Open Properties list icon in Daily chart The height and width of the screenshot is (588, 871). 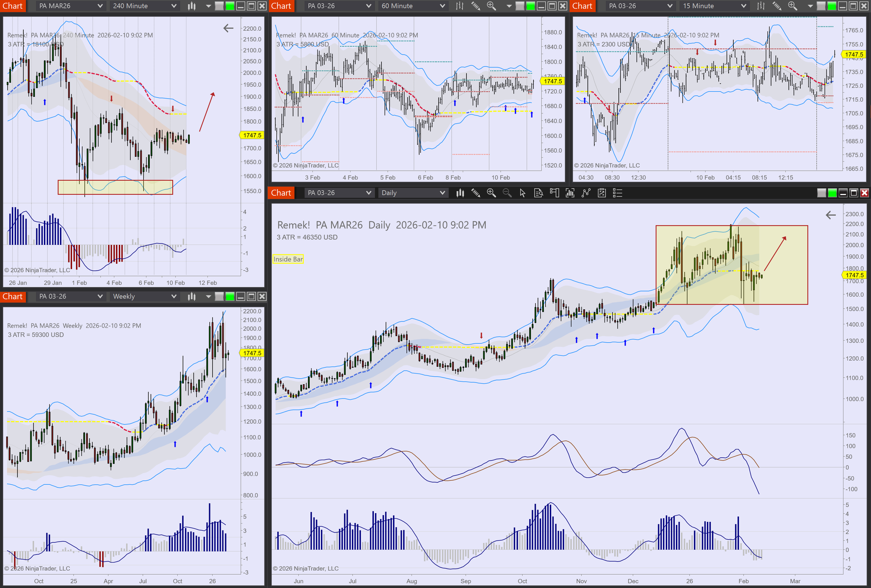coord(617,193)
